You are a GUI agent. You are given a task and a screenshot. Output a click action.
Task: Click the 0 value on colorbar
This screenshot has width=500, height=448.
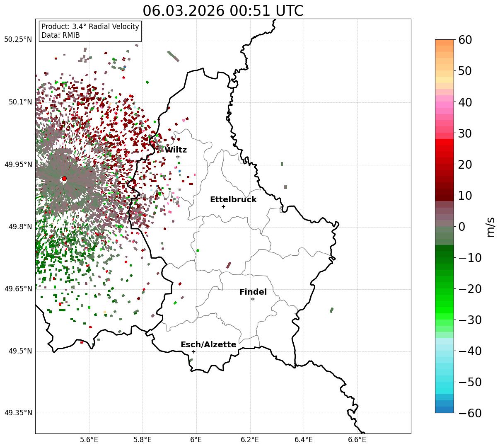[x=462, y=226]
